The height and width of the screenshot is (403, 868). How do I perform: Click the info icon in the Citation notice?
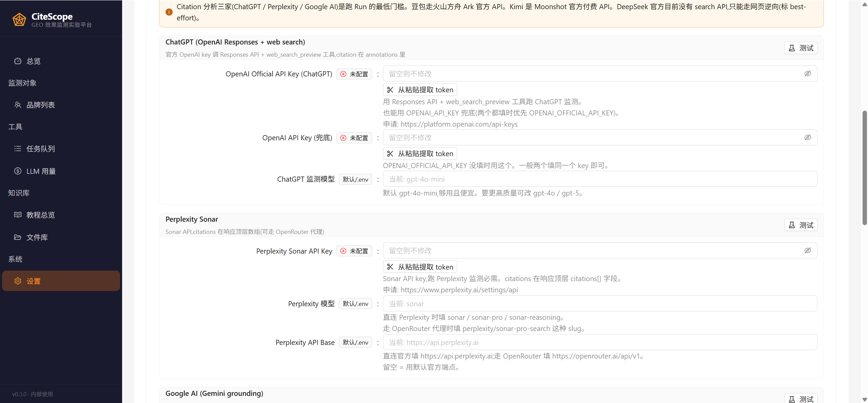[169, 12]
